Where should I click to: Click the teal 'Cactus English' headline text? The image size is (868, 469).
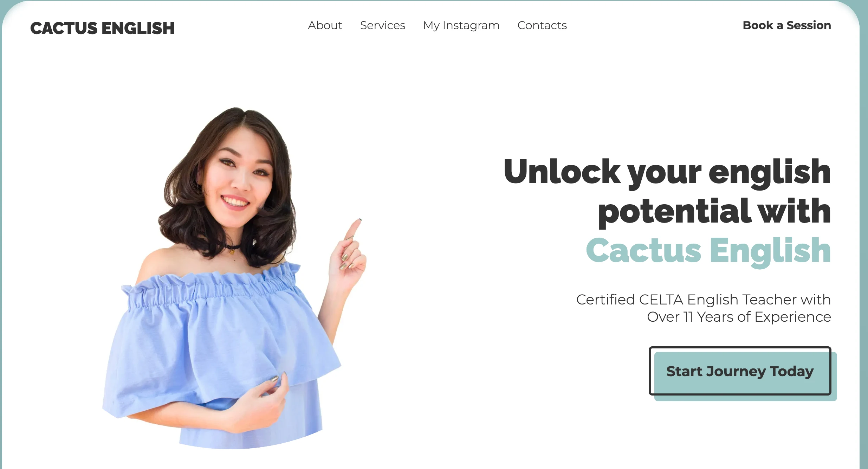click(x=708, y=251)
